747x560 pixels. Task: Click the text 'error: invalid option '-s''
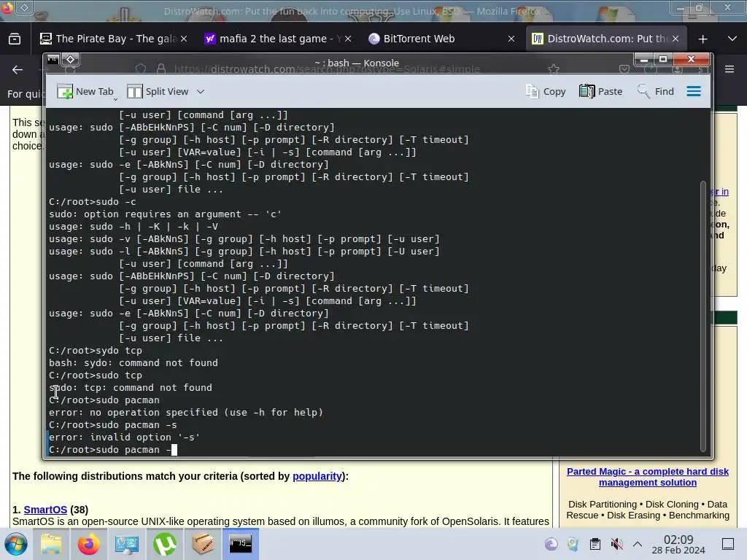click(124, 437)
